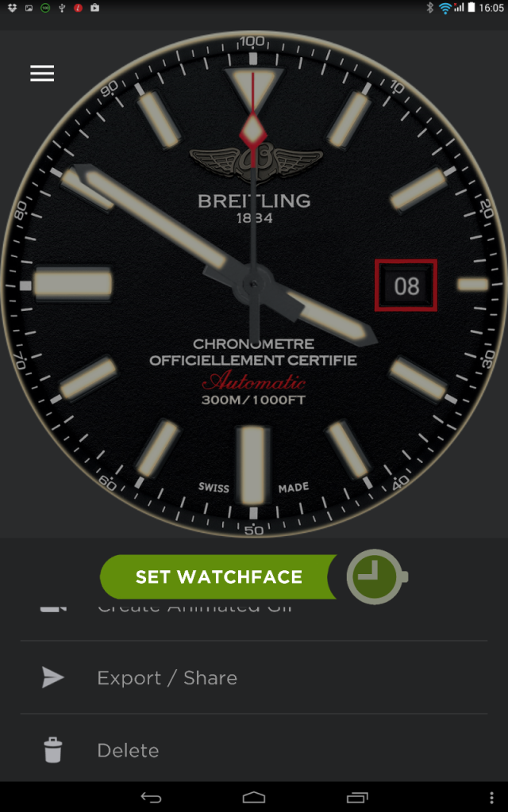This screenshot has height=812, width=508.
Task: Open the recent apps switcher
Action: coord(356,798)
